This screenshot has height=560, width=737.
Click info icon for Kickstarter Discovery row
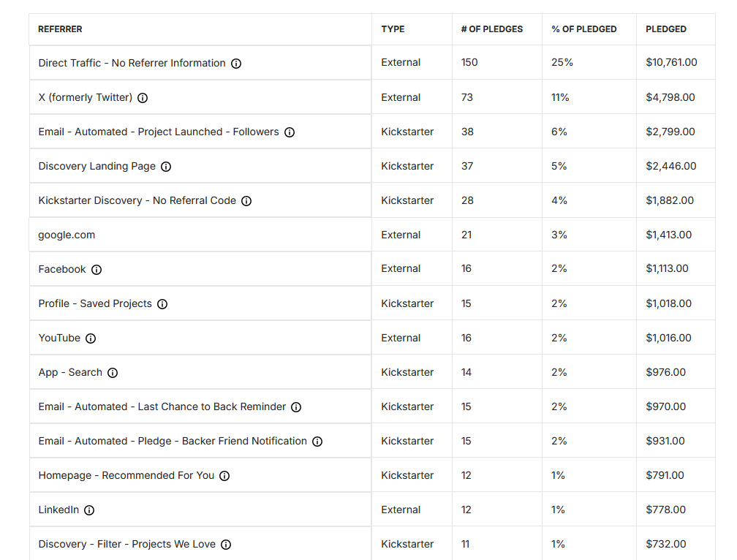(x=246, y=201)
